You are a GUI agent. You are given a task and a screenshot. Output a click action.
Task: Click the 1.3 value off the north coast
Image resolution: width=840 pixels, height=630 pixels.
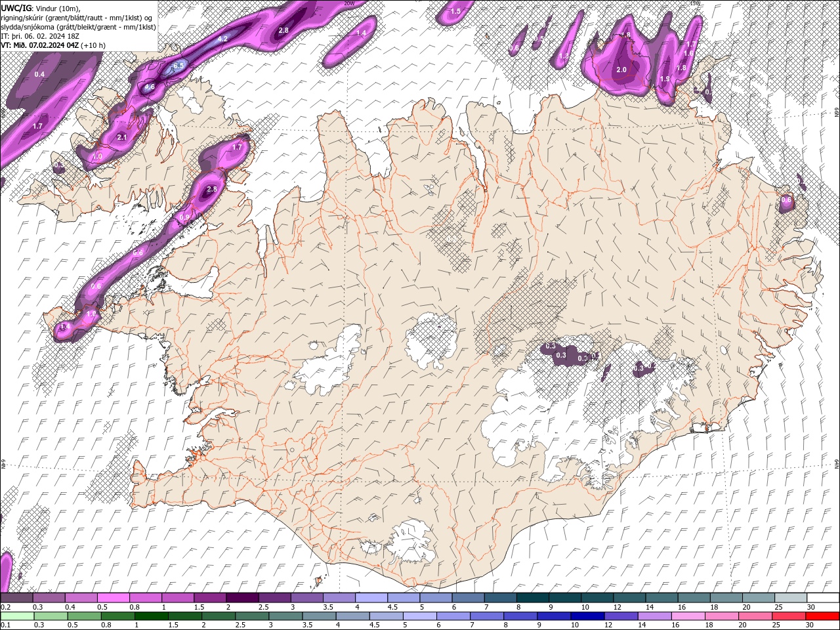pyautogui.click(x=563, y=56)
